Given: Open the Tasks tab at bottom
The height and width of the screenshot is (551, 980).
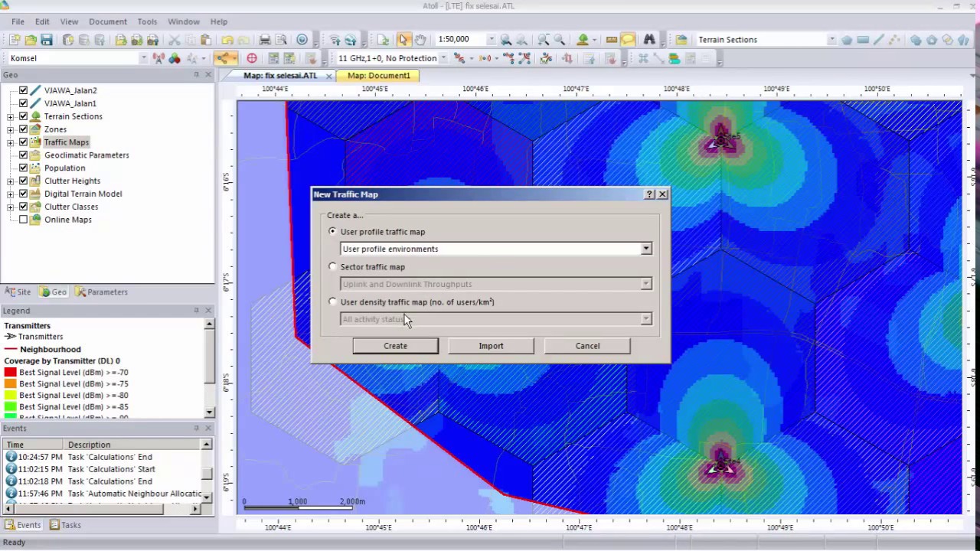Looking at the screenshot, I should (65, 525).
